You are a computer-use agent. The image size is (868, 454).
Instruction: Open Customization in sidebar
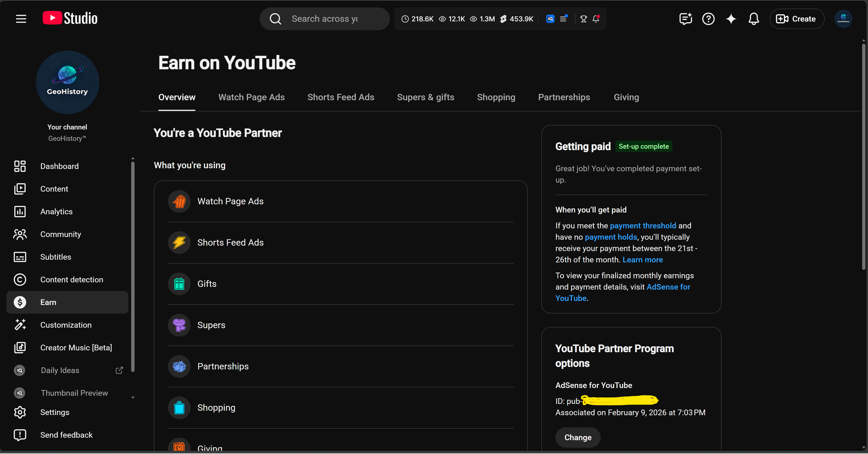pyautogui.click(x=67, y=325)
